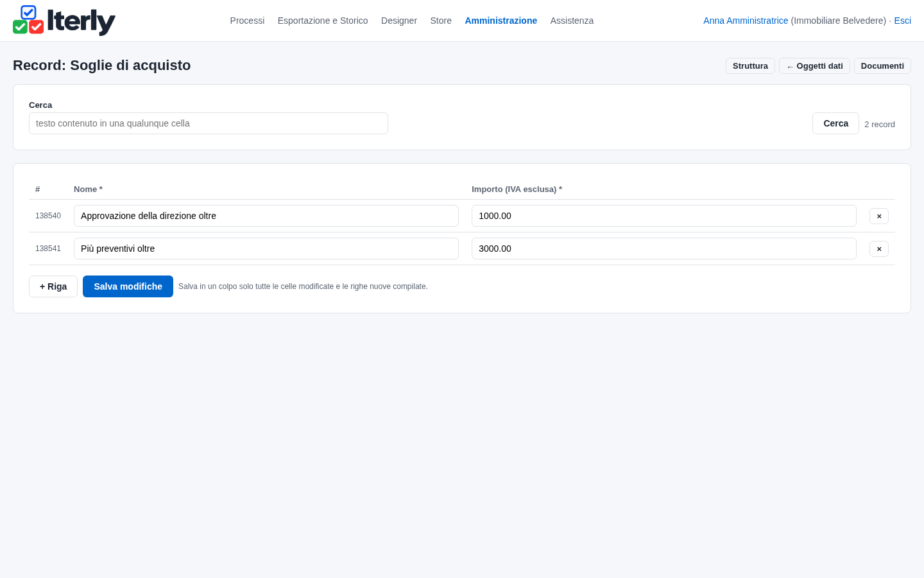
Task: Click the Cerca search button
Action: [835, 123]
